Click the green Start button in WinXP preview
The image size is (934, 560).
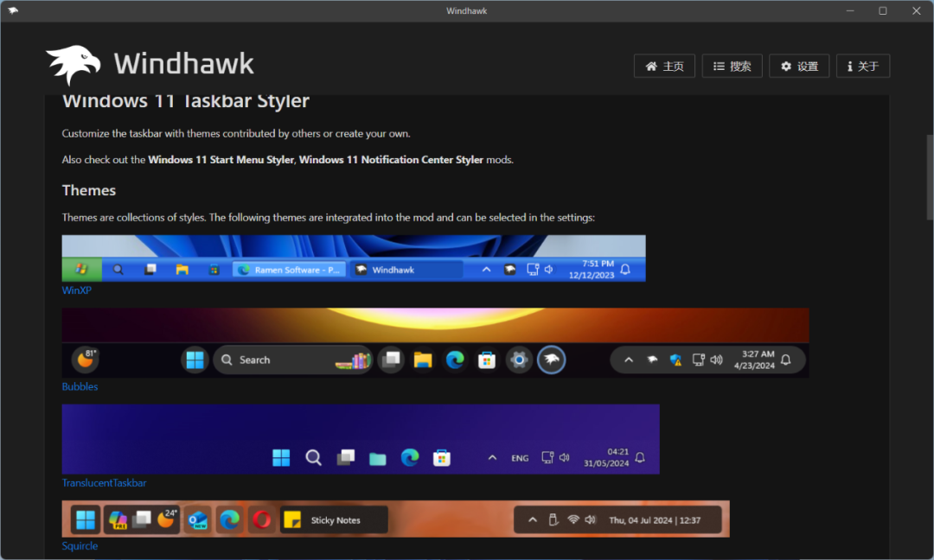pos(81,270)
